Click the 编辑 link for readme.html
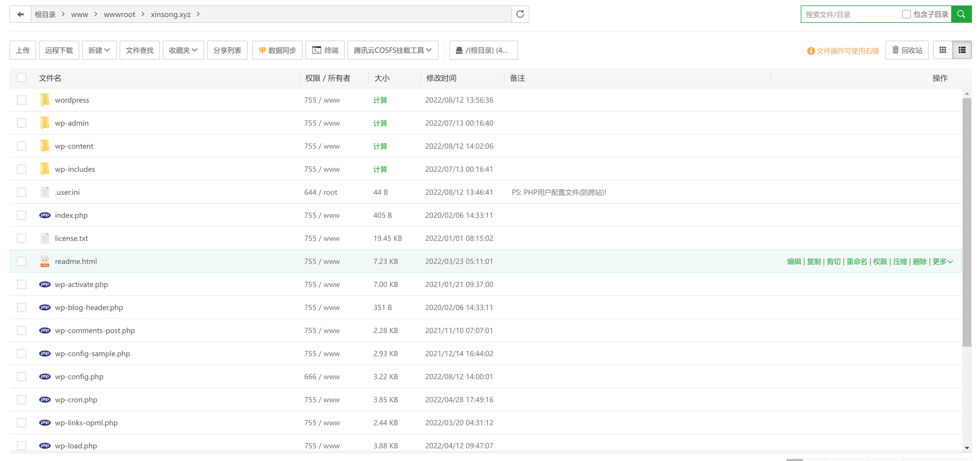980x461 pixels. [794, 261]
